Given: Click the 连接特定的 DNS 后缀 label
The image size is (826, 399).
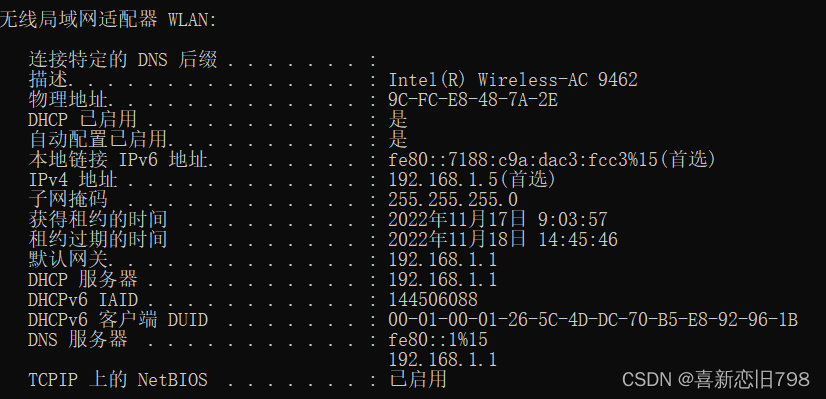Looking at the screenshot, I should pos(122,60).
